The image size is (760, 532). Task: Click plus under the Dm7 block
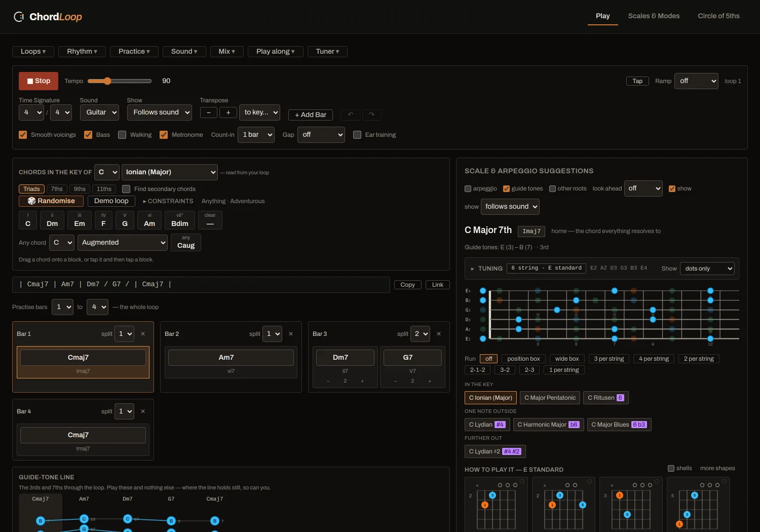point(362,381)
